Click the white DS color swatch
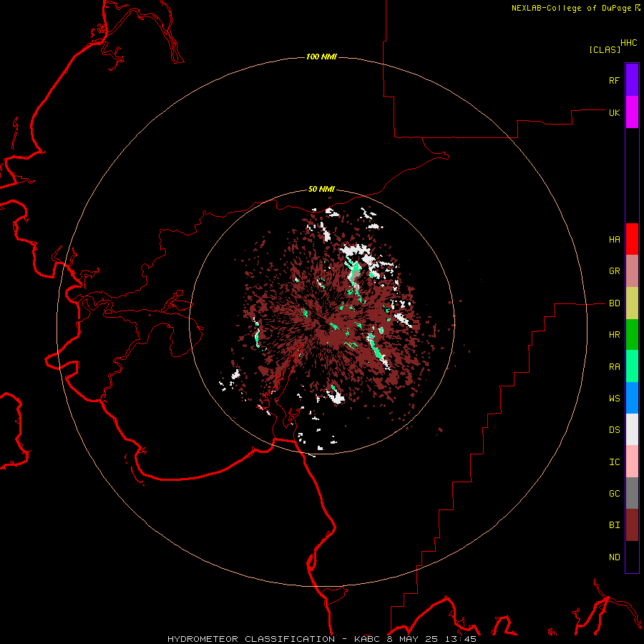This screenshot has height=644, width=644. (632, 429)
